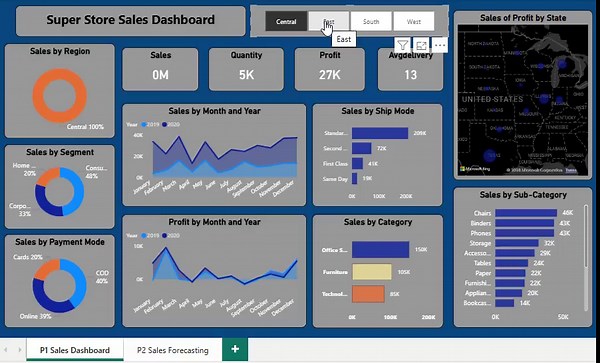The image size is (600, 363).
Task: Open the filter icon on the slicer header
Action: point(403,46)
